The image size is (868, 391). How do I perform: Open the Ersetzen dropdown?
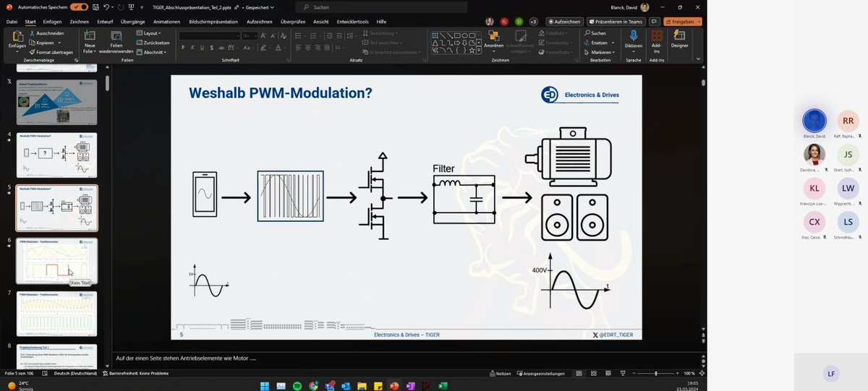point(613,43)
